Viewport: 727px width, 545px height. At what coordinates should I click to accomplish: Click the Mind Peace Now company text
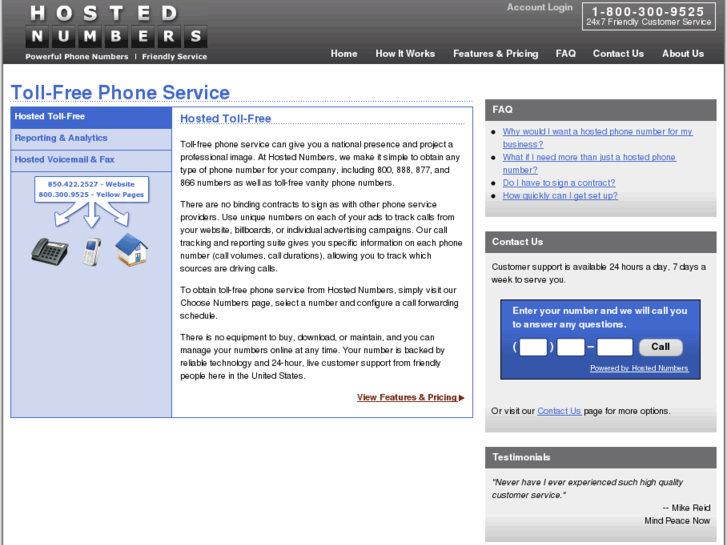(677, 521)
